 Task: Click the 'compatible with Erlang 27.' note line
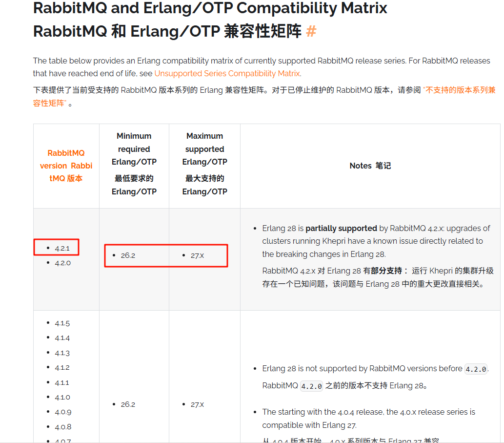pos(309,425)
